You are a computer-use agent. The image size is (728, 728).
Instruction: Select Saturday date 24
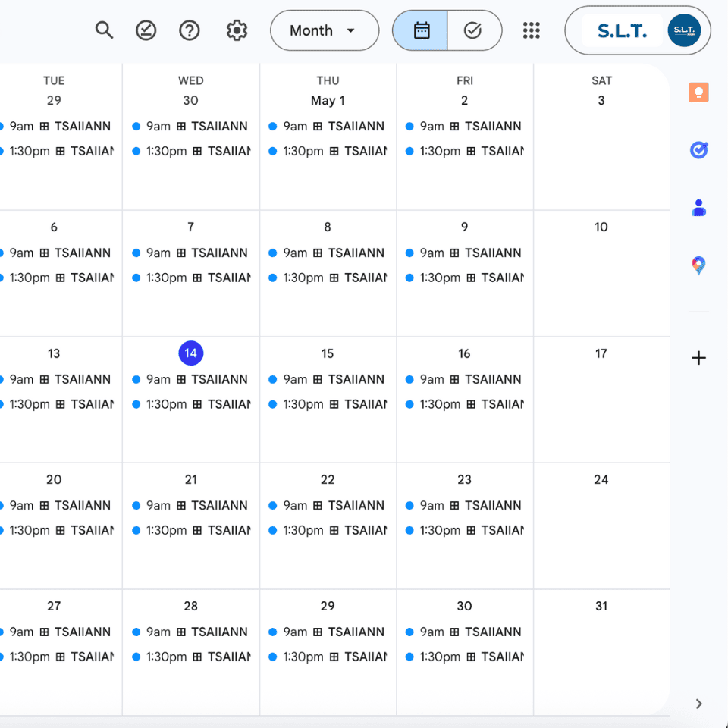601,479
